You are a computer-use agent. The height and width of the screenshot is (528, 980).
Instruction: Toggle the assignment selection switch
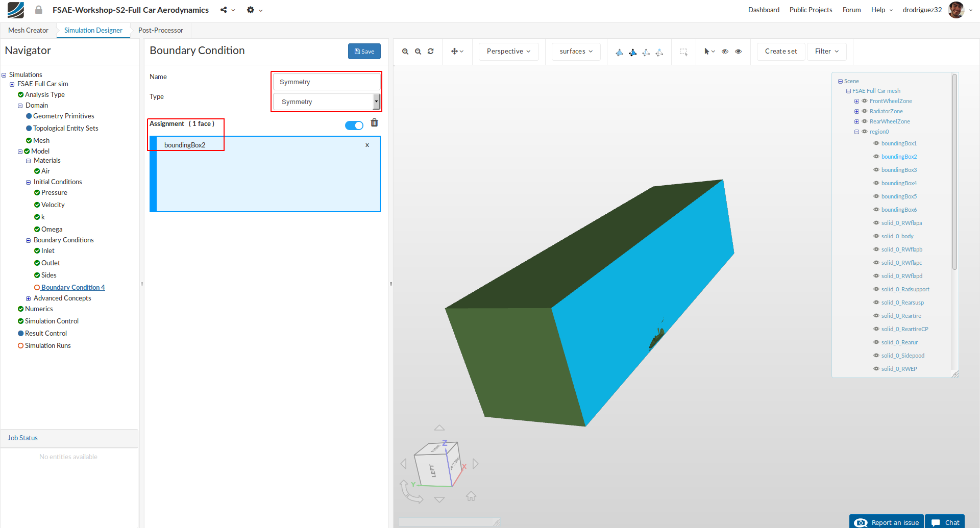(354, 125)
